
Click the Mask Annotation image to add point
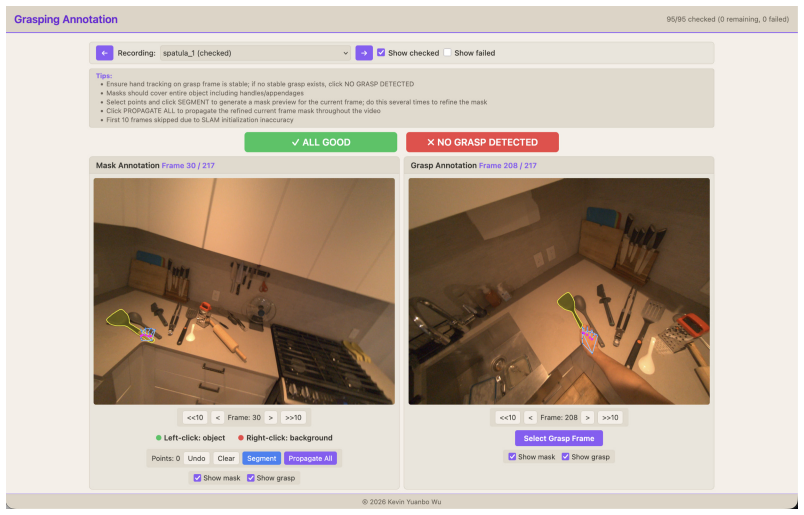[x=244, y=291]
